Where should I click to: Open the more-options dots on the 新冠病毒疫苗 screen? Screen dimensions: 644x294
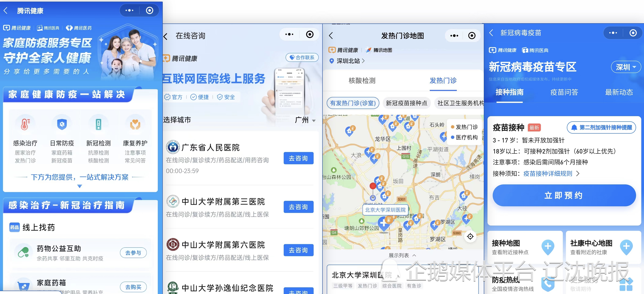pyautogui.click(x=613, y=33)
